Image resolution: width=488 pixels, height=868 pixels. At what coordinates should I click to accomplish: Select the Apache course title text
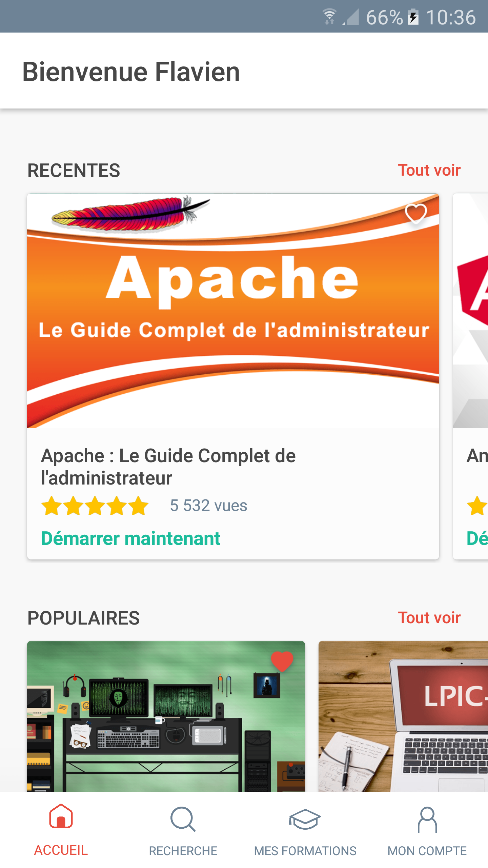click(168, 467)
